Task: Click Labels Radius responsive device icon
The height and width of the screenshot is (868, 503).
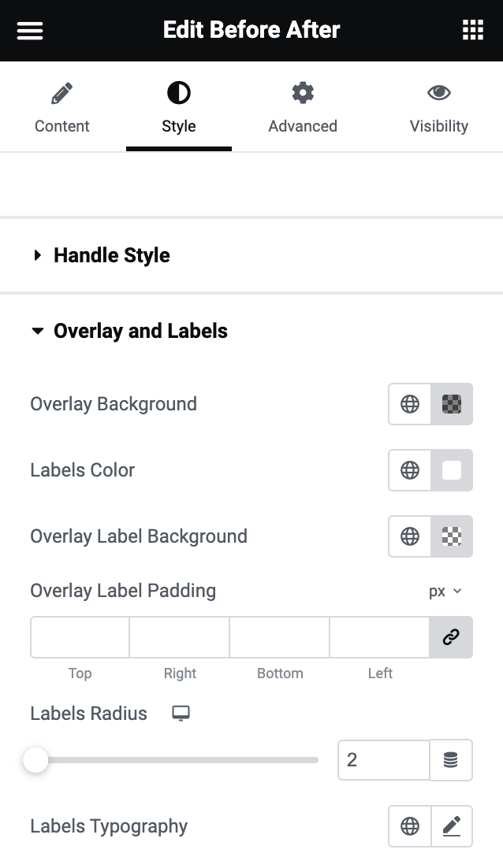Action: pos(181,714)
